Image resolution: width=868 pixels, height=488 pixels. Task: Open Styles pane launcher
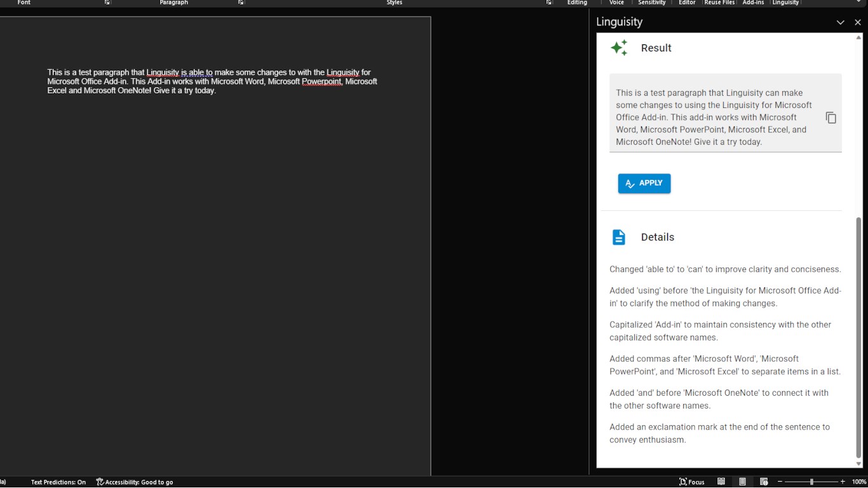(549, 3)
